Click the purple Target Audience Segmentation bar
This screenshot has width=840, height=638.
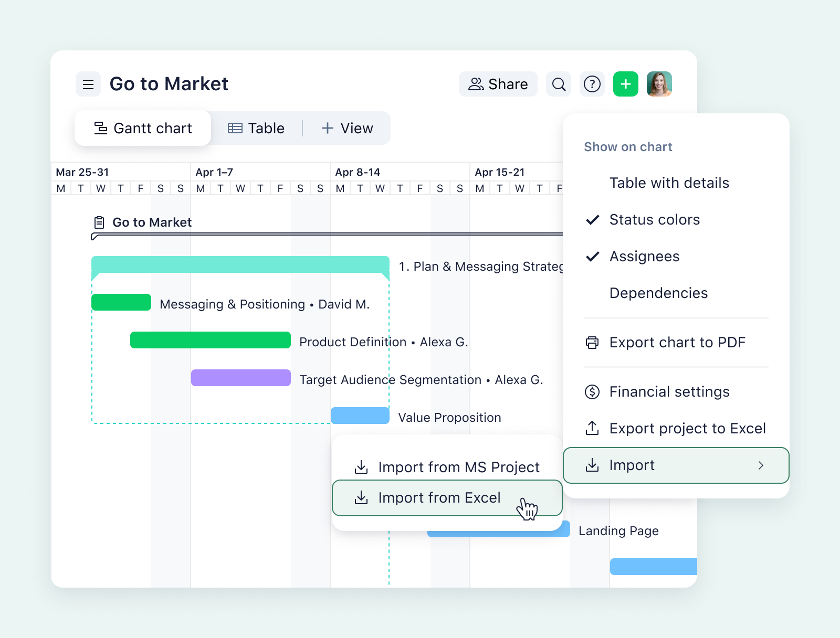(x=240, y=378)
